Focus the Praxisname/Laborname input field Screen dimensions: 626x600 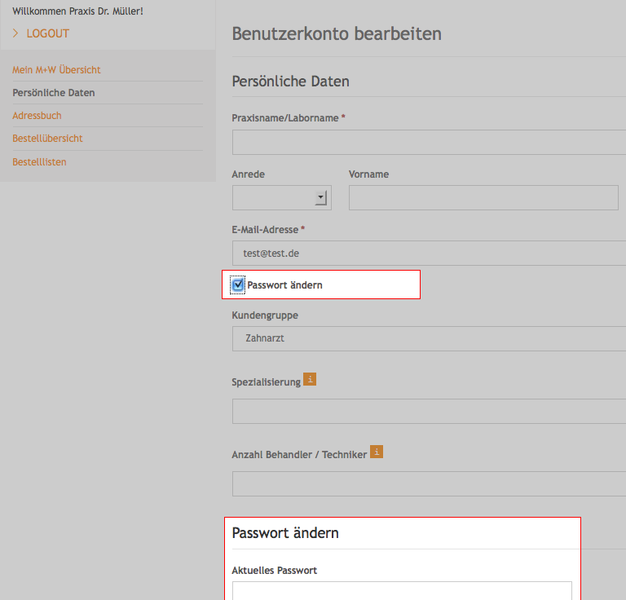[430, 142]
